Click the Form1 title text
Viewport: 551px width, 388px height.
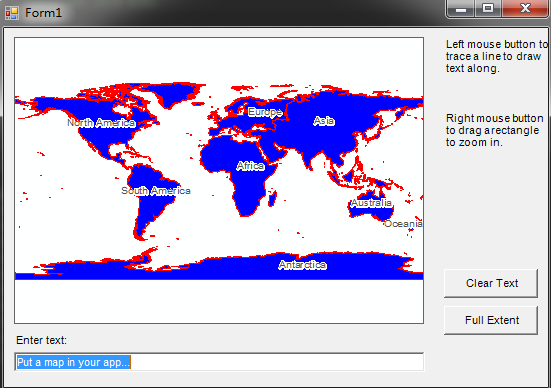[44, 13]
